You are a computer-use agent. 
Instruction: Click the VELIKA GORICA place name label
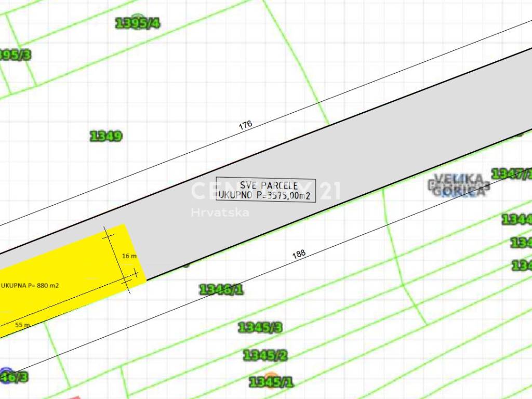tap(459, 185)
